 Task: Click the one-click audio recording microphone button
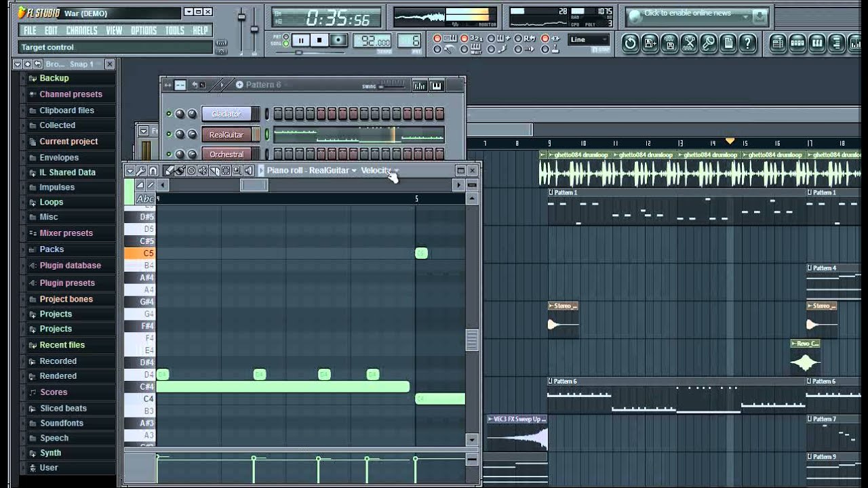coord(709,43)
